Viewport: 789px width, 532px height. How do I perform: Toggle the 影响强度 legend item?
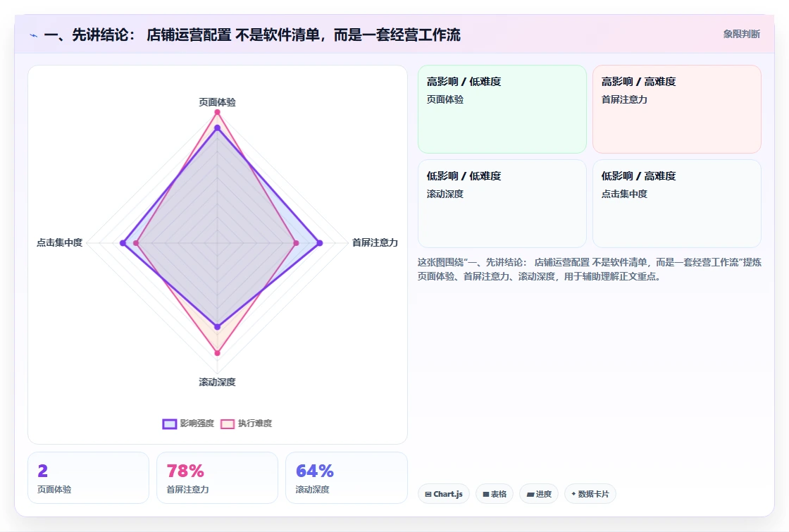pos(188,423)
